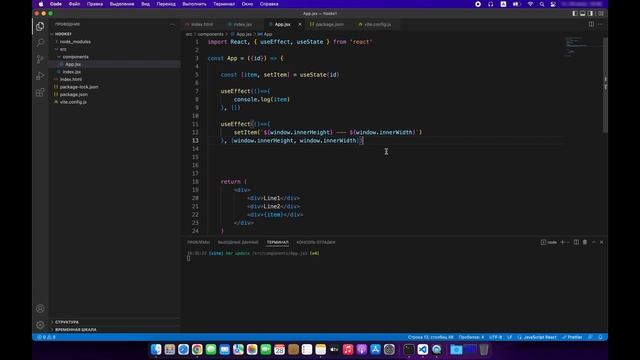640x360 pixels.
Task: Split the terminal
Action: [x=576, y=242]
